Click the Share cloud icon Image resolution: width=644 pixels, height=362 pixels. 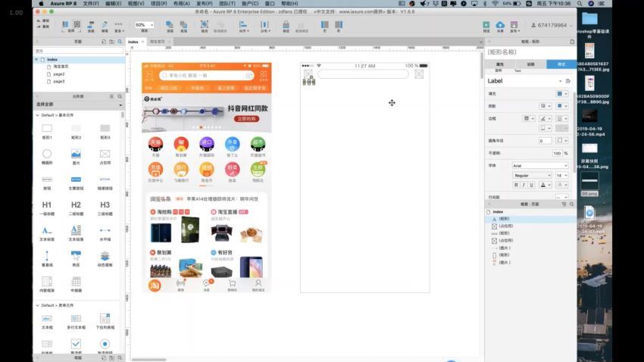point(500,27)
